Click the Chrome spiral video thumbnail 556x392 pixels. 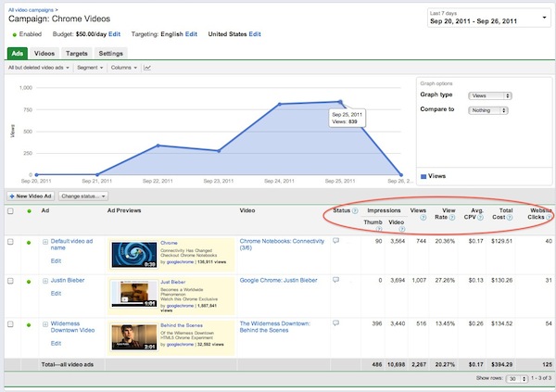134,255
